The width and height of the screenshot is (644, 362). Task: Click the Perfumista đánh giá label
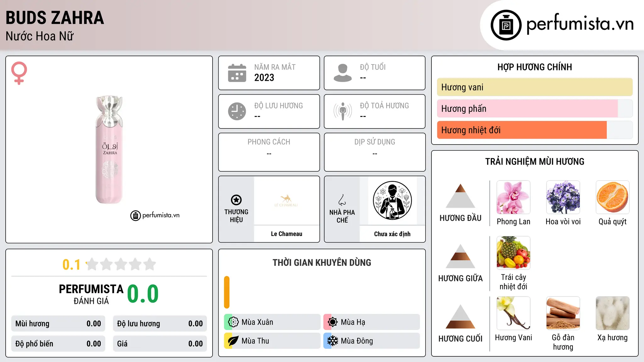91,294
